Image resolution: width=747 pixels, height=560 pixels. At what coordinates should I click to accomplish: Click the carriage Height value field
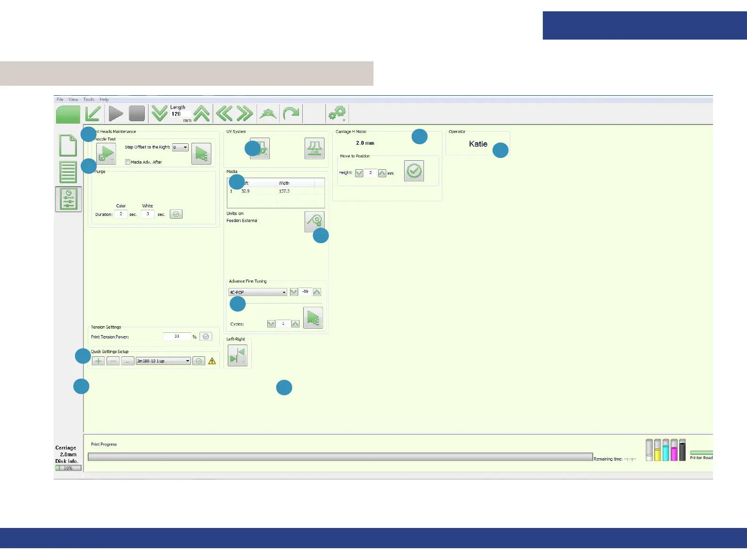click(x=371, y=173)
